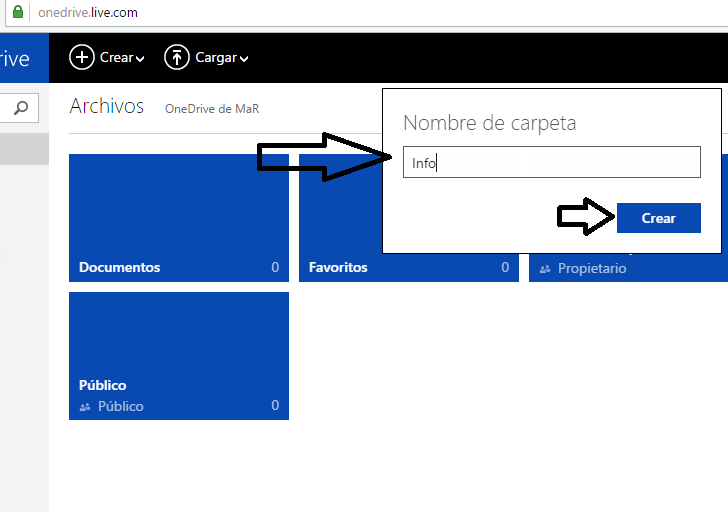Viewport: 728px width, 512px height.
Task: Click the shared people icon beside Propietario
Action: pos(545,269)
